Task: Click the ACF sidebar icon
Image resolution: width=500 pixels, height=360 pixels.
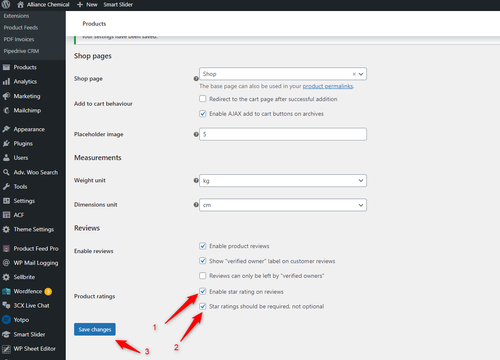Action: coord(6,215)
